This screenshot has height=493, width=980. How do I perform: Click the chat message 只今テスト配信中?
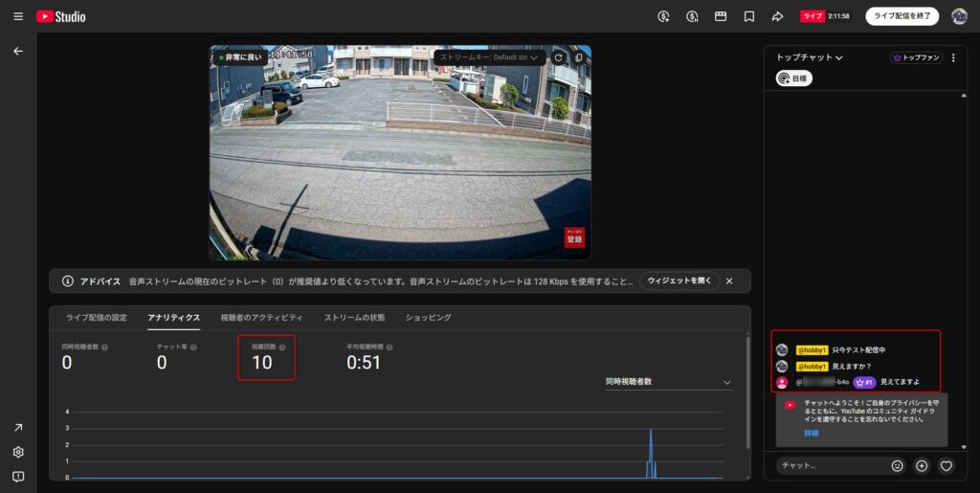(x=858, y=350)
